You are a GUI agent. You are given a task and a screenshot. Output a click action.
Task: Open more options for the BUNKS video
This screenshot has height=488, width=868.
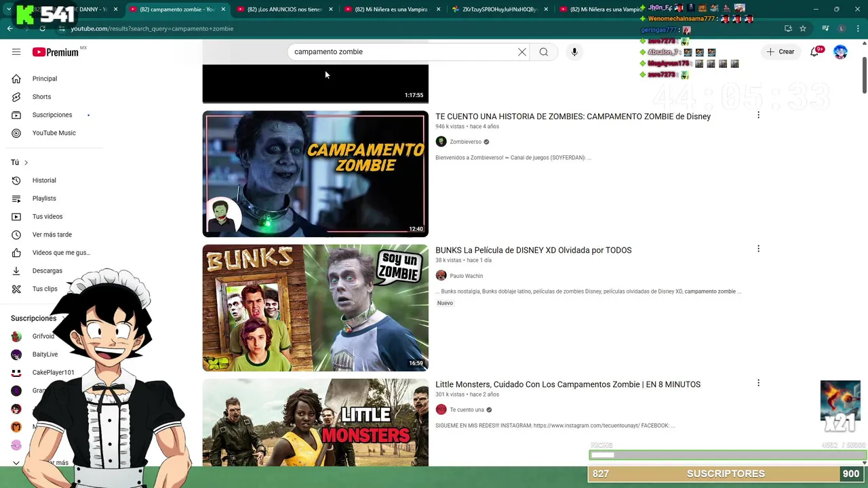point(758,249)
